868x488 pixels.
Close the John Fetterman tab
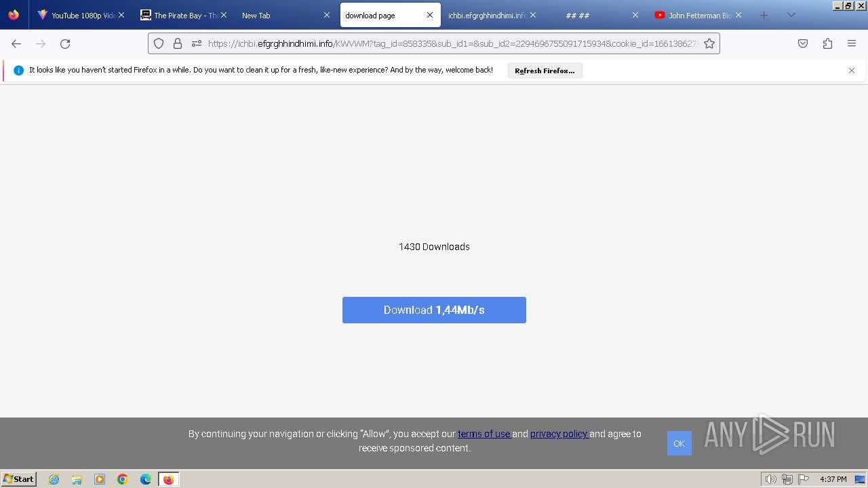[x=738, y=15]
